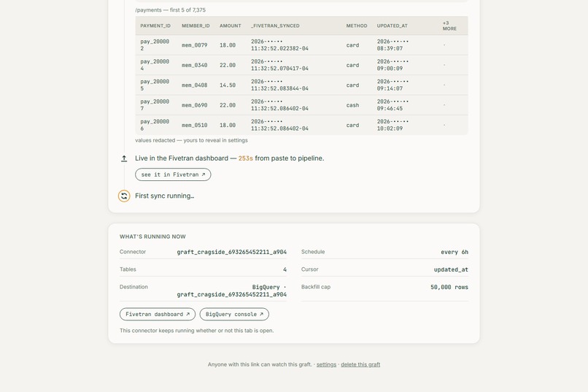Select the pay_200002 payment ID cell
The image size is (588, 392).
[155, 45]
